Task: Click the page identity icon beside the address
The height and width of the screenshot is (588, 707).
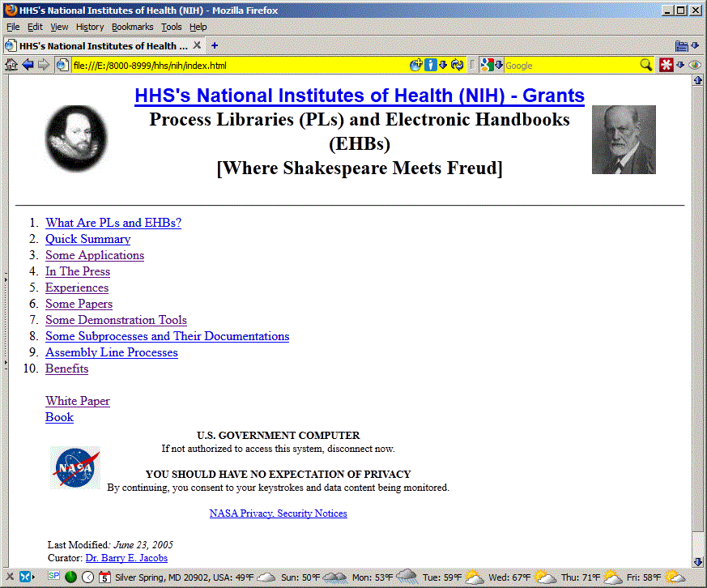Action: point(62,65)
